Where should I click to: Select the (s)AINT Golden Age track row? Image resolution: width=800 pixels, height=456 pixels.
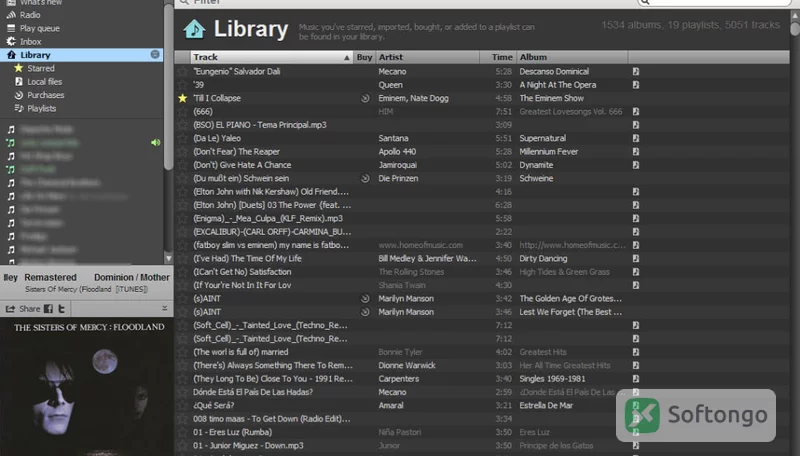(482, 298)
